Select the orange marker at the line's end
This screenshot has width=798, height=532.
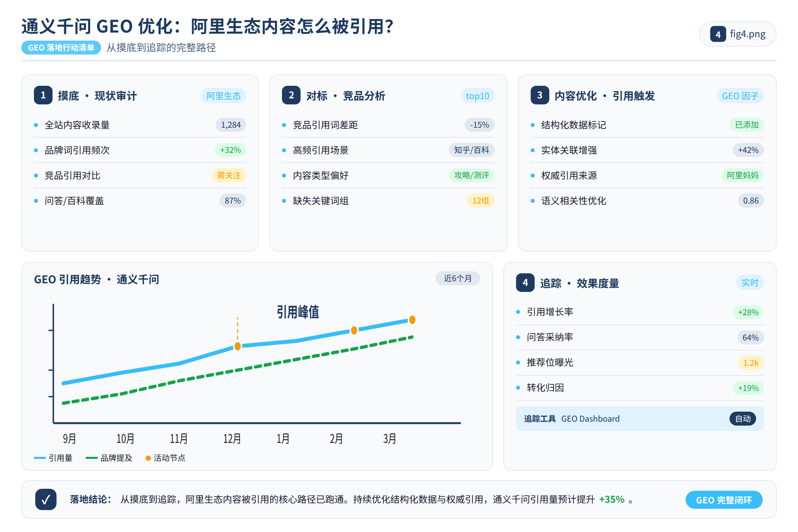pos(412,320)
